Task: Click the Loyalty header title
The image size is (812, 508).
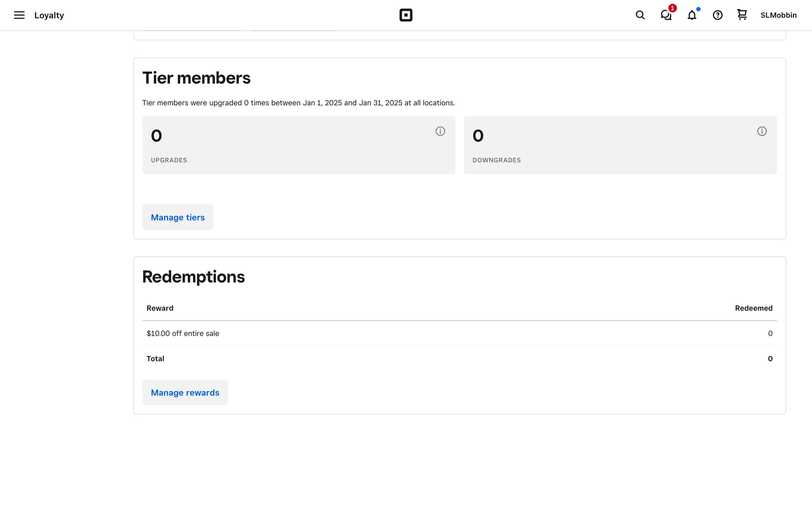Action: pos(49,15)
